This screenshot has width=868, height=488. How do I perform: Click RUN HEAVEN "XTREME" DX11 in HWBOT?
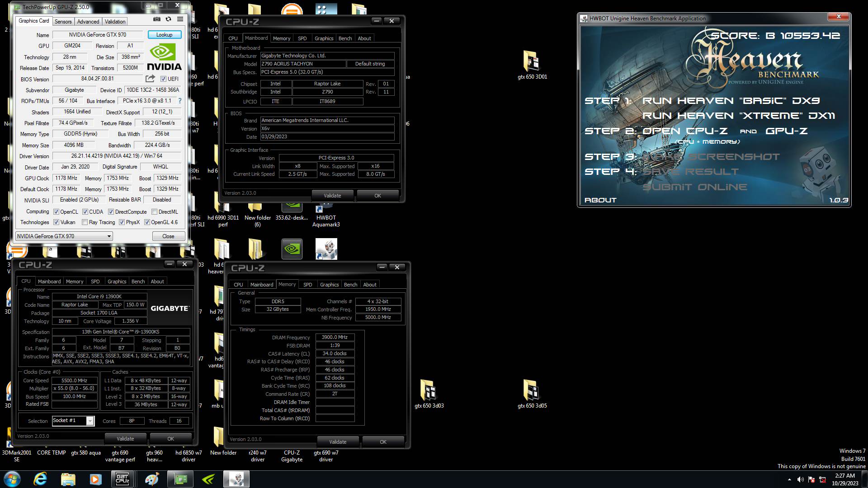point(739,116)
